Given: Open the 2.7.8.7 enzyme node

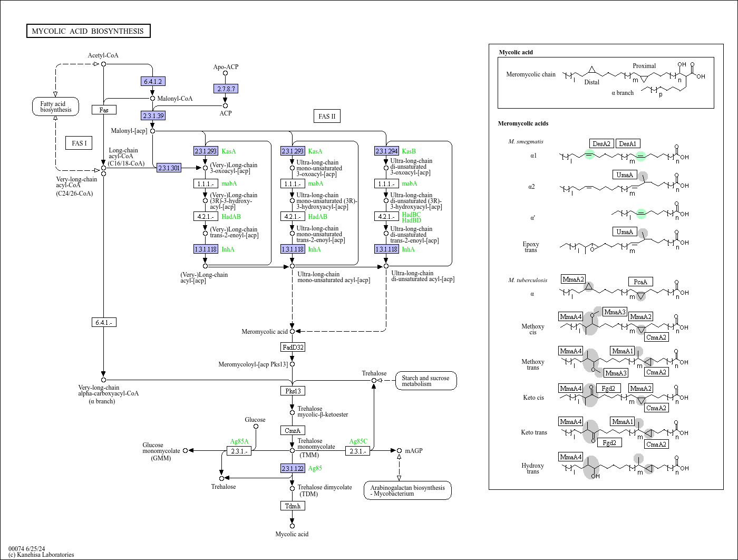Looking at the screenshot, I should point(226,89).
